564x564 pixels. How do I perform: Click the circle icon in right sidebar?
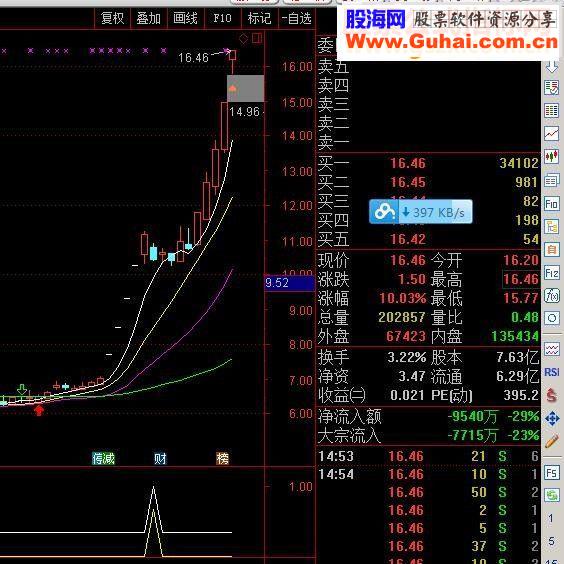pos(552,318)
